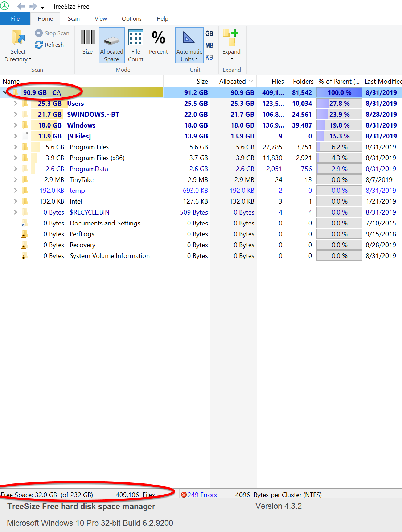Expand the ProgramData folder
This screenshot has height=532, width=402.
pos(15,169)
